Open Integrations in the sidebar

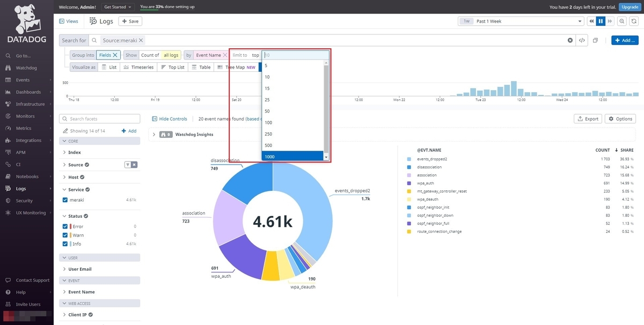[28, 141]
